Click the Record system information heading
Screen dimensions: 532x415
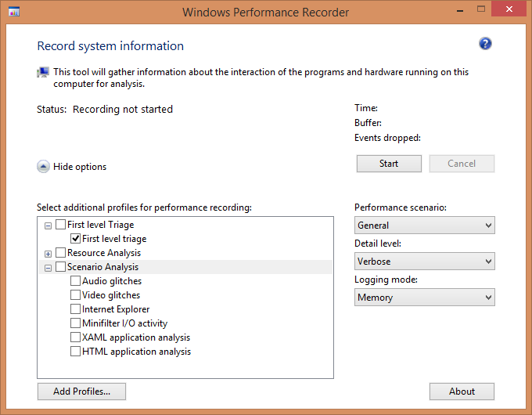tap(110, 46)
